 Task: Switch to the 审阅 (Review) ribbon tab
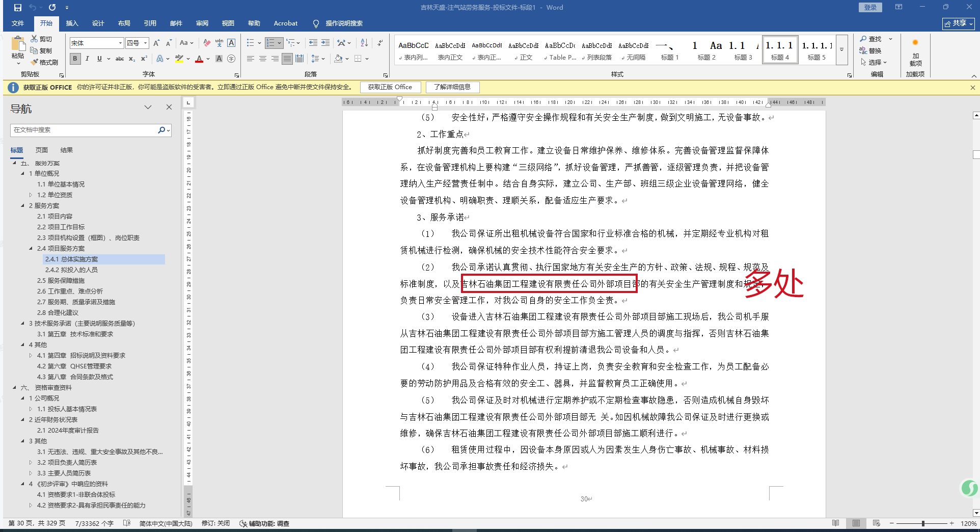point(202,23)
